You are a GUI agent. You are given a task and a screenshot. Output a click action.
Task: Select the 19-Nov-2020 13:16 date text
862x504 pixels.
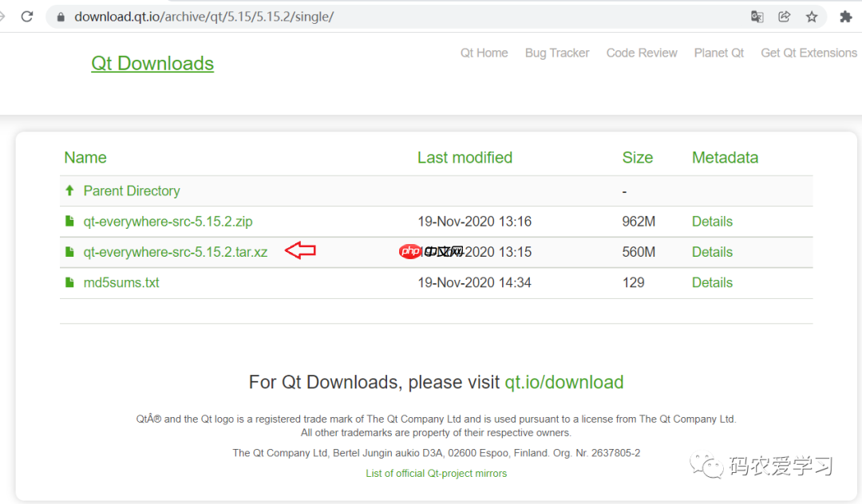pos(474,221)
